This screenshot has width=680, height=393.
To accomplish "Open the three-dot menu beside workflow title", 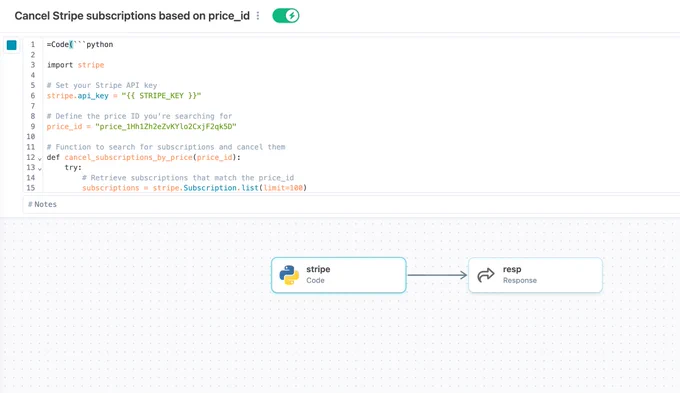I will pyautogui.click(x=258, y=16).
